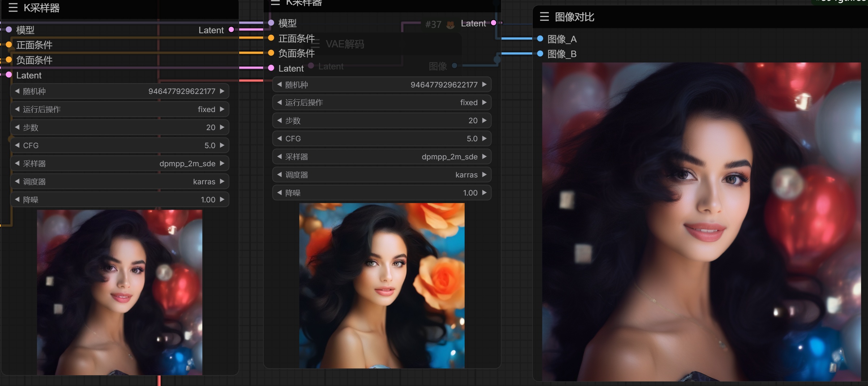This screenshot has width=868, height=386.
Task: Click Latent output port on middle K采样器
Action: pyautogui.click(x=494, y=23)
